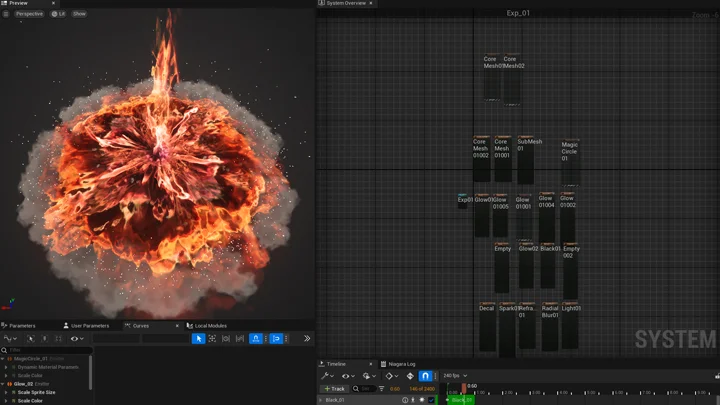This screenshot has height=405, width=720.
Task: Open timeline playback options dropdown
Action: click(369, 376)
